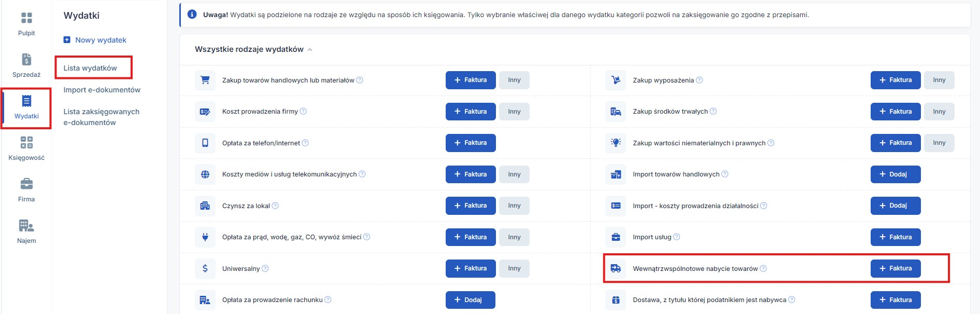Select Lista wydatków menu item
The image size is (980, 314).
(x=90, y=68)
